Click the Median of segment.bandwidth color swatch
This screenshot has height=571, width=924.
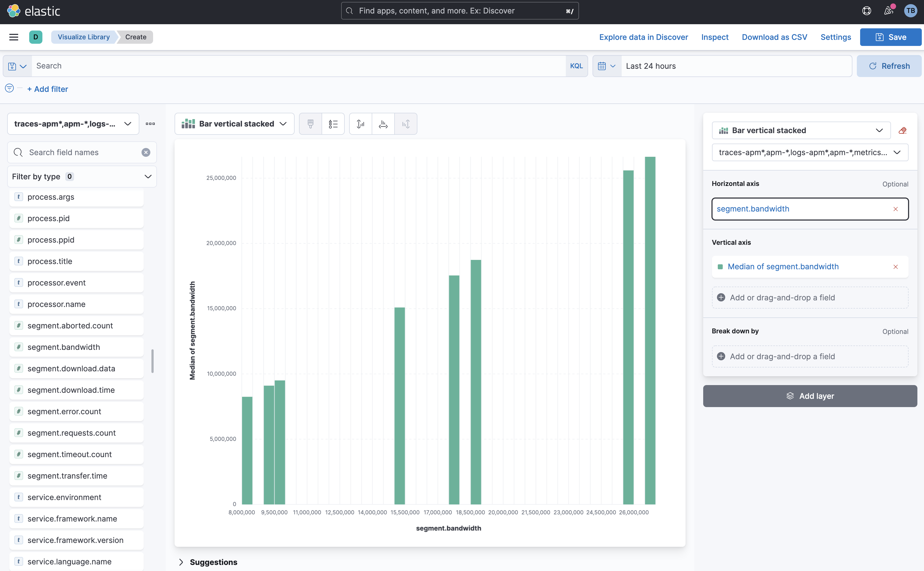[720, 267]
